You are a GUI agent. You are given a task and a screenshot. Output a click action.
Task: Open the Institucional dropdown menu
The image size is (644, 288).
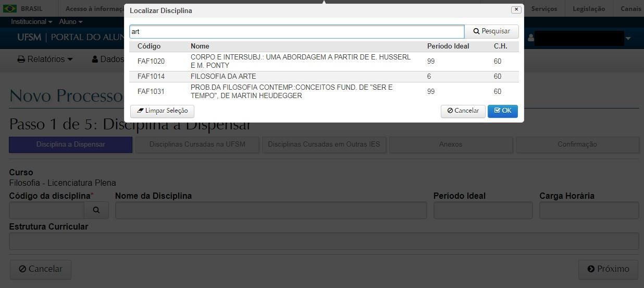31,22
